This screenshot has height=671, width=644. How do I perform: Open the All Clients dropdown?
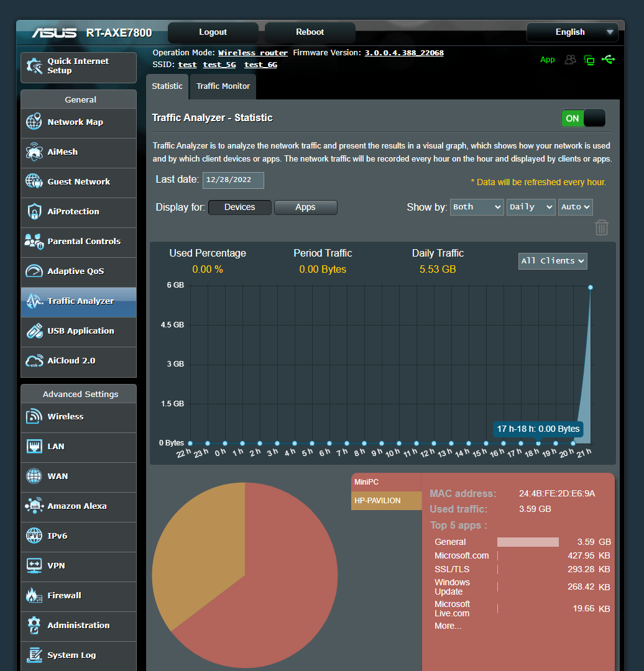[x=553, y=260]
